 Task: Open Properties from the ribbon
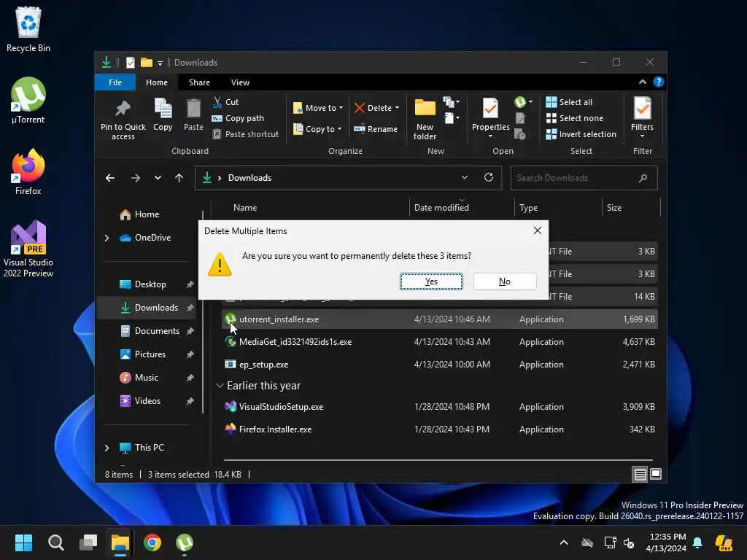tap(491, 118)
